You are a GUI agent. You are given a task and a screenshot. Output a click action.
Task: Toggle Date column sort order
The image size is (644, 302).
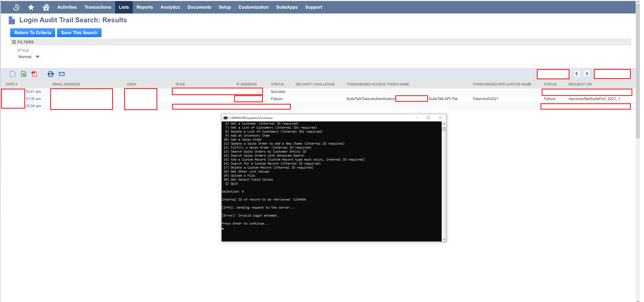(x=11, y=84)
